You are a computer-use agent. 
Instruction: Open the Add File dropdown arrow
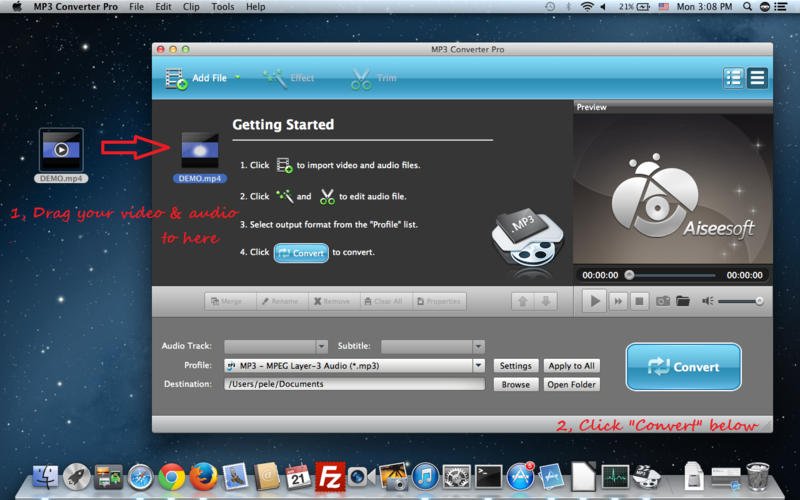[x=238, y=78]
